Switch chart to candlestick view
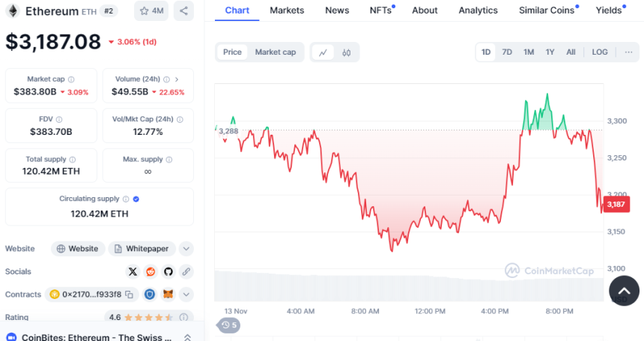 click(x=347, y=52)
